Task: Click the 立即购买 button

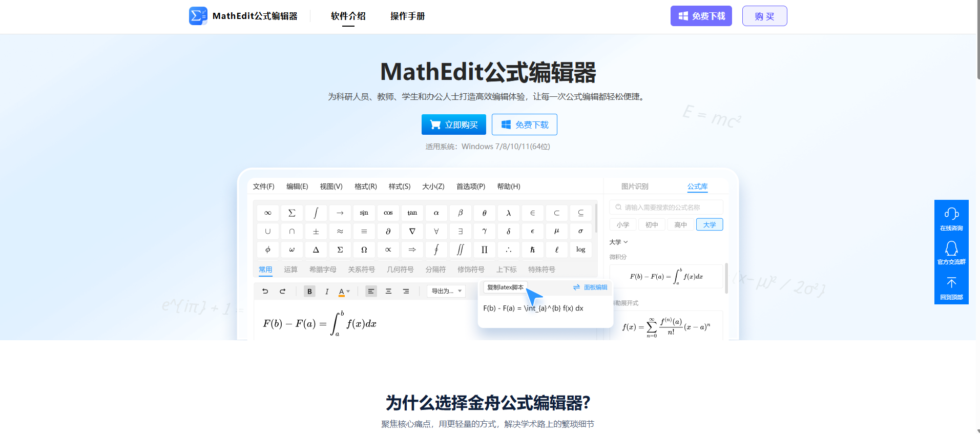Action: [454, 125]
